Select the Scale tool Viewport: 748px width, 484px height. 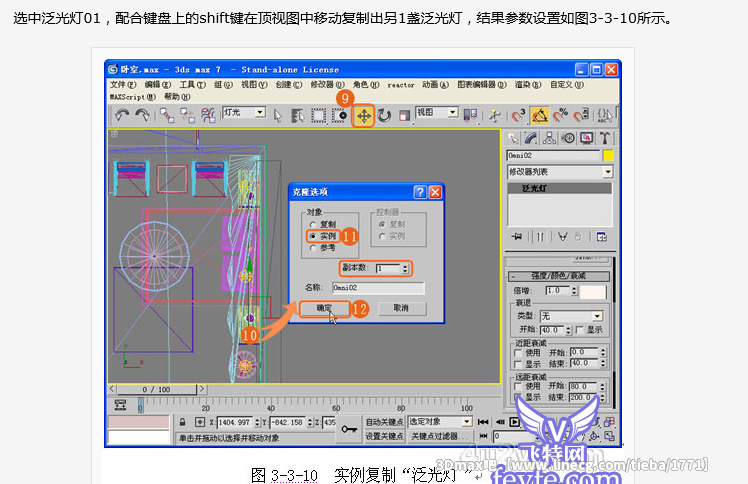click(404, 116)
